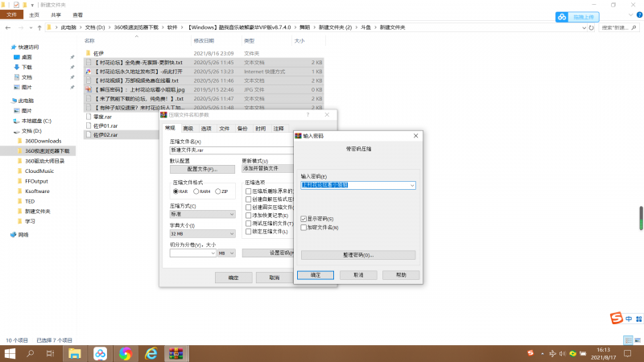Switch to the 高级 tab
Image resolution: width=644 pixels, height=362 pixels.
pos(188,128)
